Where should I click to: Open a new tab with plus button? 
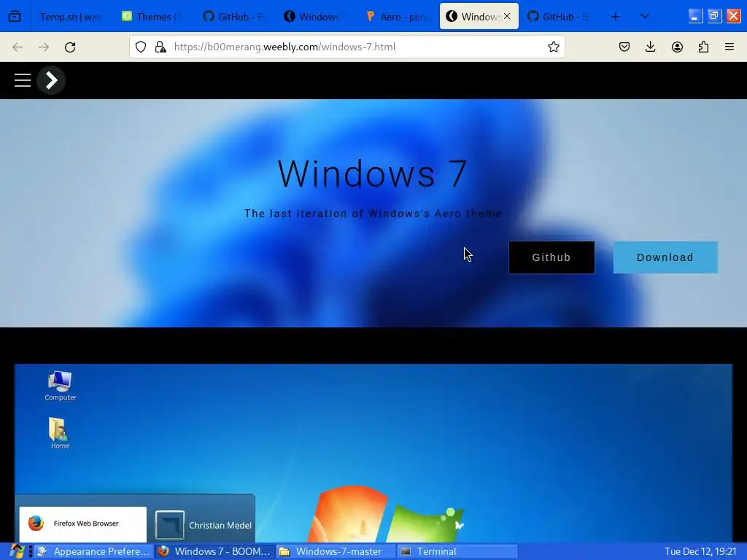[616, 17]
